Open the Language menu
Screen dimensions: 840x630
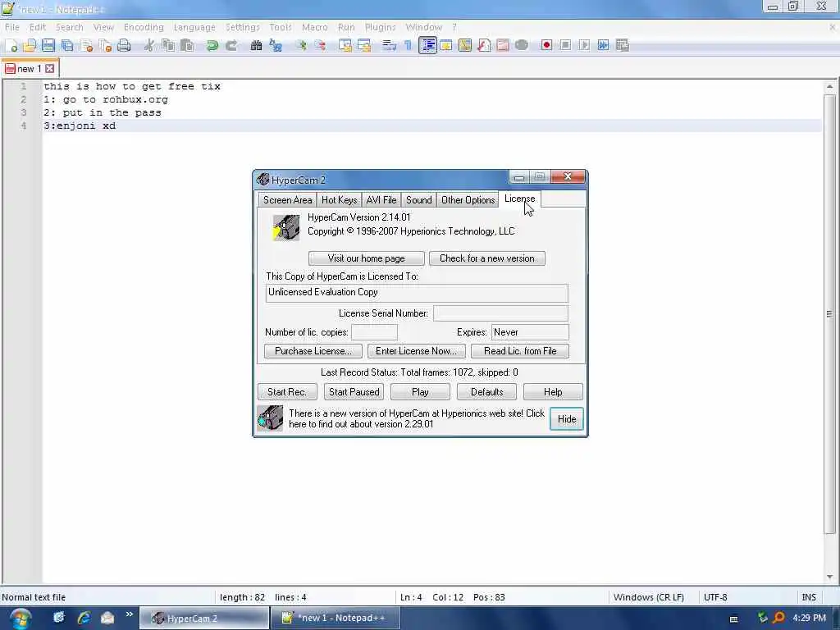tap(194, 27)
